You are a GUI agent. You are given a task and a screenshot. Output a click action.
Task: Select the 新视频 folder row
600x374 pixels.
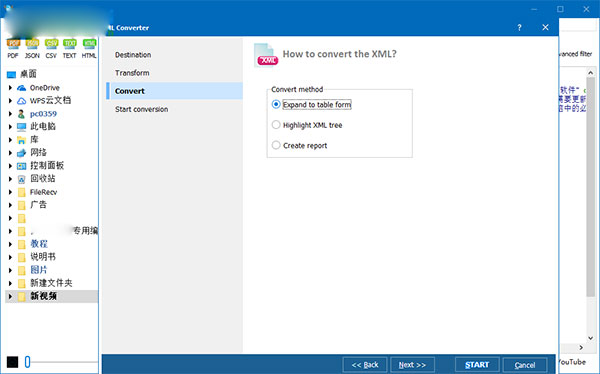pos(52,296)
